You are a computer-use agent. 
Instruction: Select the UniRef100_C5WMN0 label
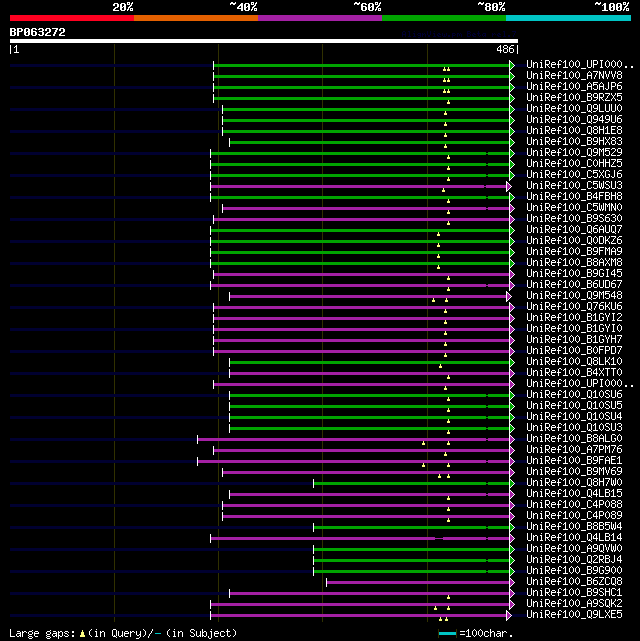(574, 208)
